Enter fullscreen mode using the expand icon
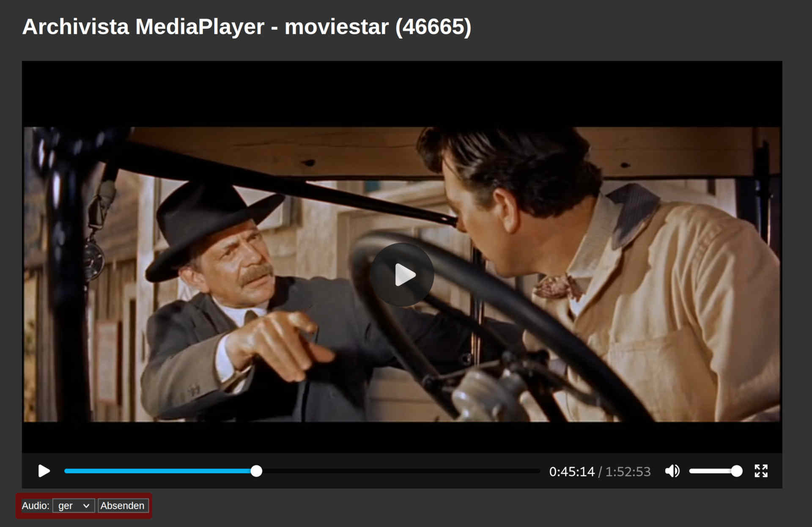812x527 pixels. pyautogui.click(x=761, y=471)
